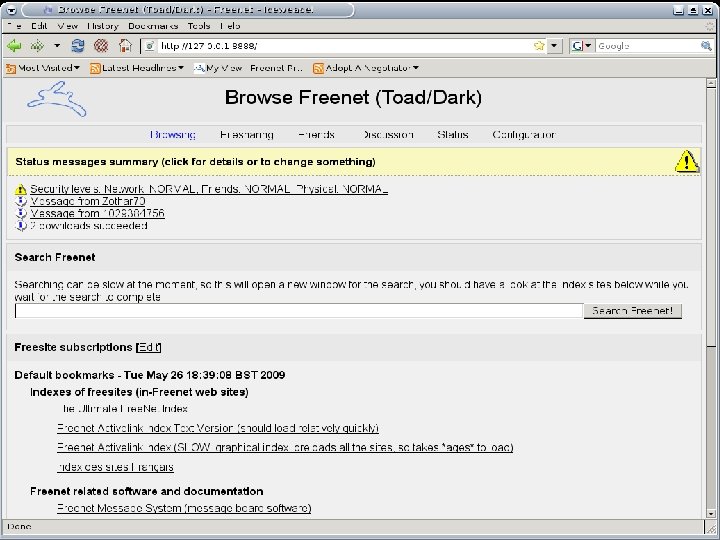
Task: Click the large yellow warning triangle icon
Action: click(687, 161)
